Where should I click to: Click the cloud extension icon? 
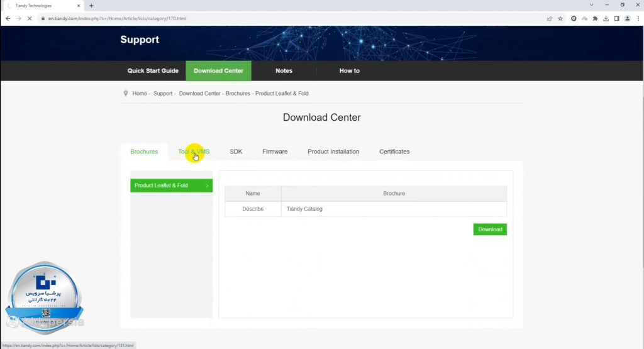[584, 18]
